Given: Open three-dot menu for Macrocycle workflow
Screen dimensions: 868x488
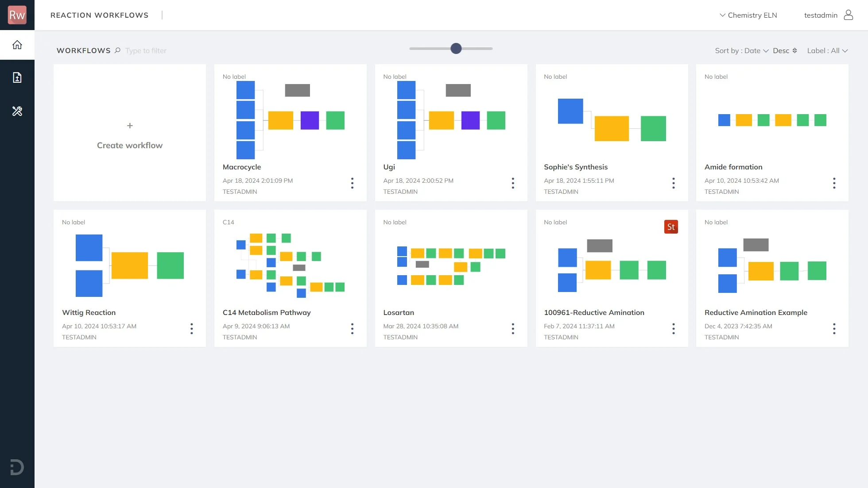Looking at the screenshot, I should 352,183.
